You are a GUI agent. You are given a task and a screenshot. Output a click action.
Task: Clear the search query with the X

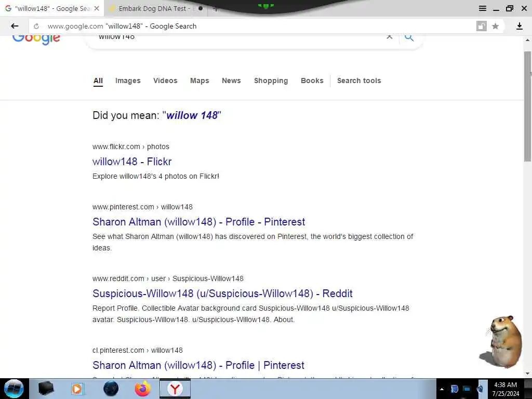390,37
